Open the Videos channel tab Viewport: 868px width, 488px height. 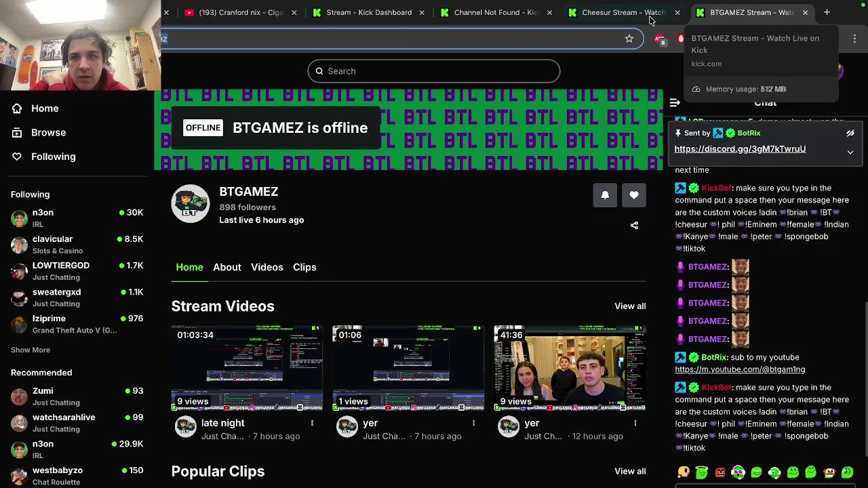tap(267, 267)
